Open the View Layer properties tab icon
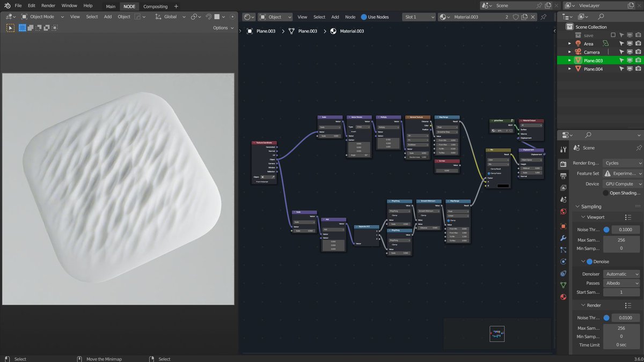Viewport: 644px width, 362px height. 563,188
